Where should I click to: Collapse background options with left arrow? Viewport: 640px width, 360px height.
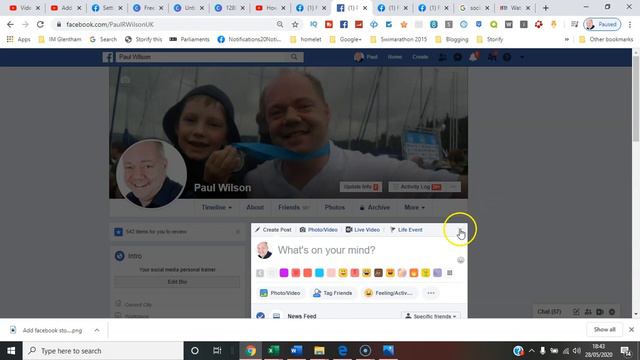tap(260, 273)
